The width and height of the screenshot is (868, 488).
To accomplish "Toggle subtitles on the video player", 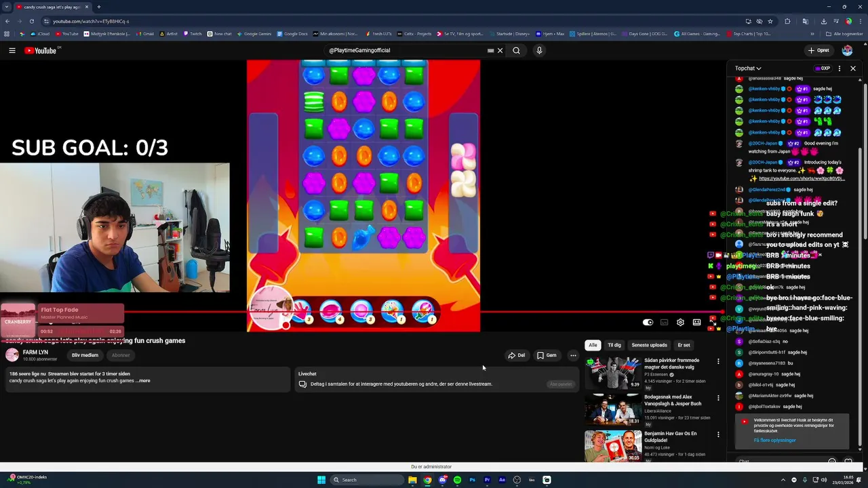I will [x=664, y=323].
